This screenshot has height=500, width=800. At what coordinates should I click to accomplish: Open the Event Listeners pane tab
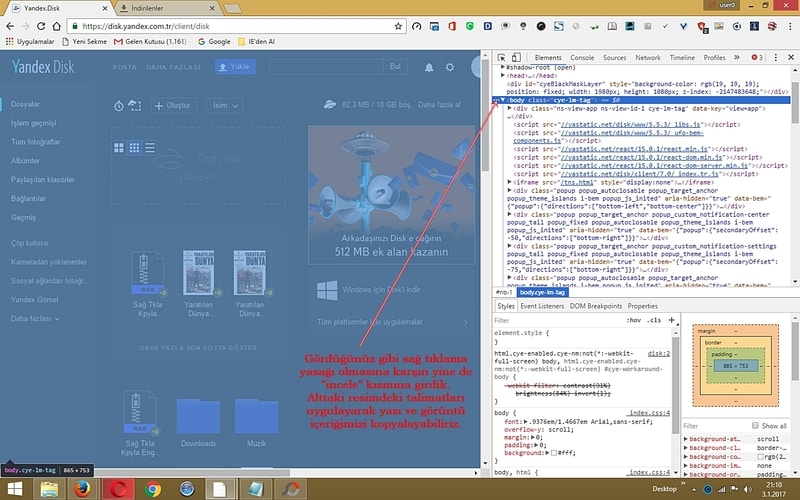542,306
